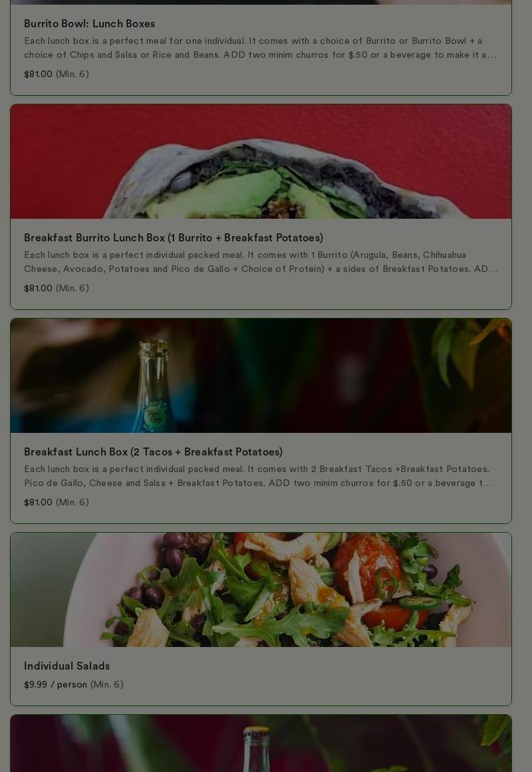
Task: Open the glass bottle photo of the tacos lunch box
Action: (x=261, y=376)
